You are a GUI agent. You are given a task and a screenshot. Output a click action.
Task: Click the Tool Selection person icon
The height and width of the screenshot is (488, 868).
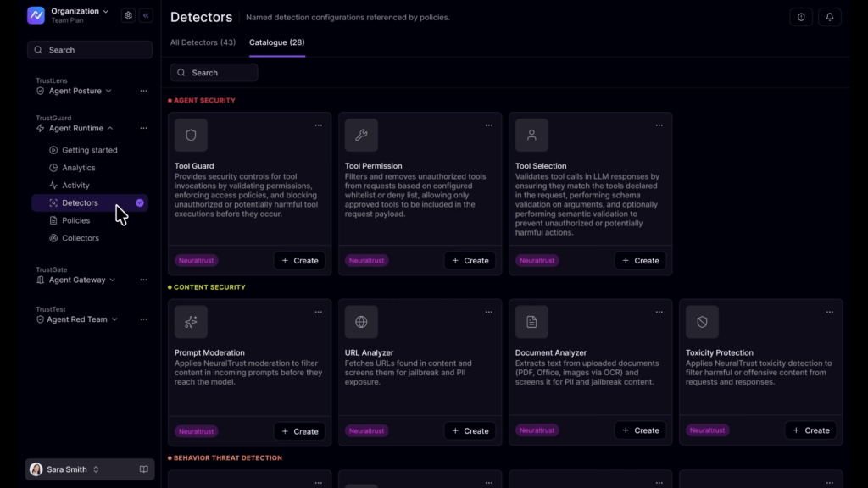pos(532,135)
